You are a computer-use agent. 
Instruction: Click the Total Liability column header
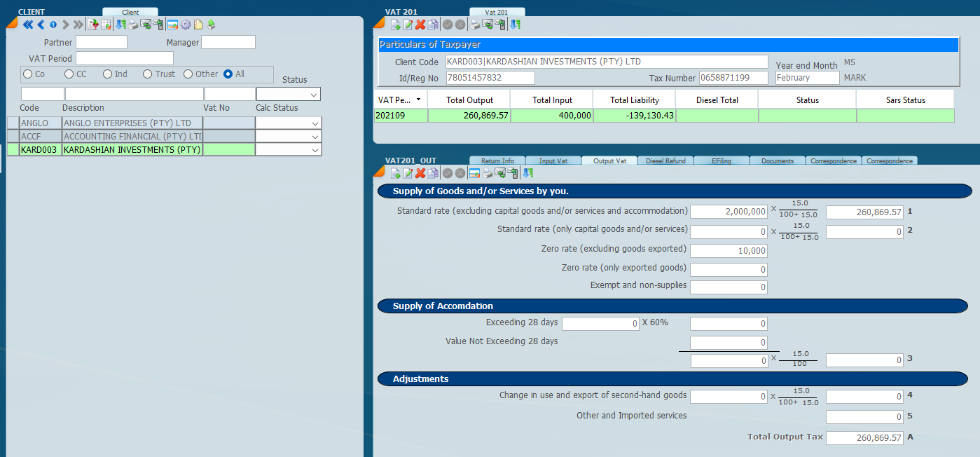pos(634,100)
